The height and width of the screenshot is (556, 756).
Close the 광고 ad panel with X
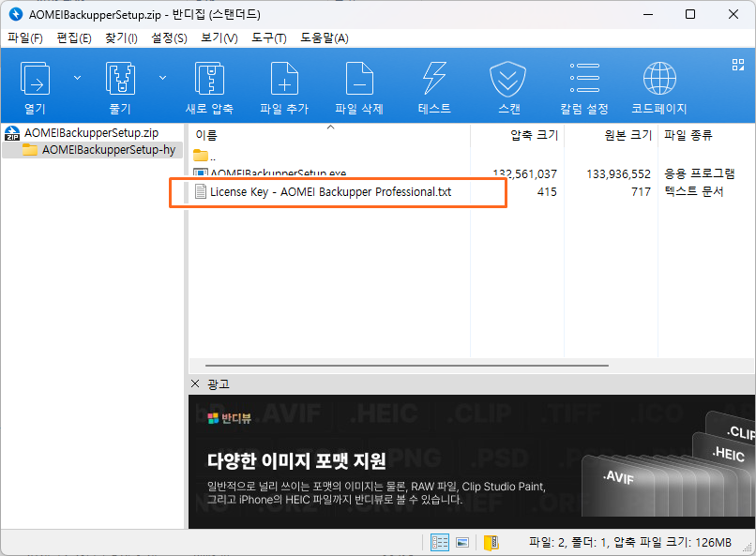[x=195, y=383]
